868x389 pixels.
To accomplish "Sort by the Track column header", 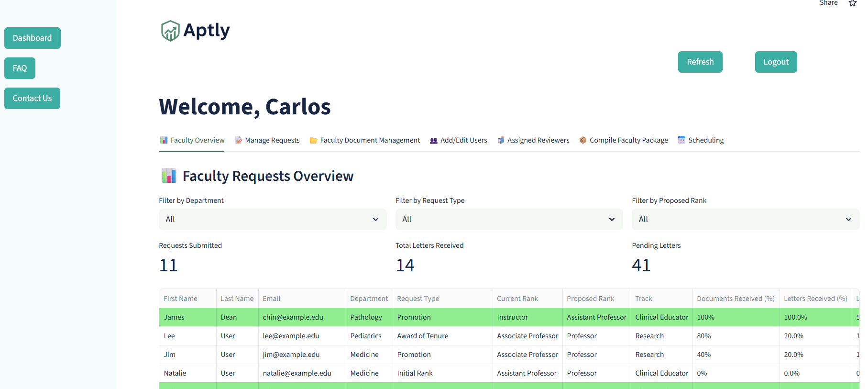I will (x=661, y=299).
